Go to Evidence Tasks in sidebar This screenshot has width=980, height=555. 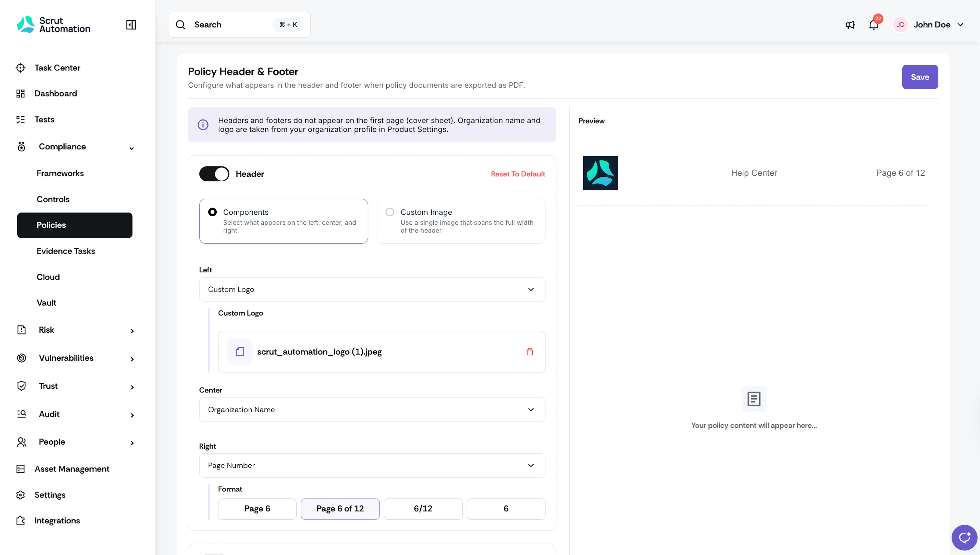66,251
